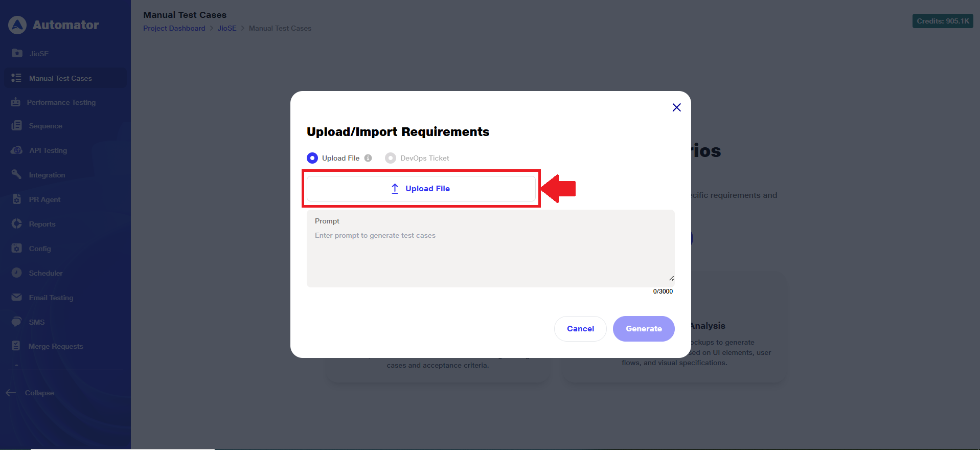This screenshot has height=450, width=980.
Task: Open the Merge Requests sidebar item
Action: (x=56, y=346)
